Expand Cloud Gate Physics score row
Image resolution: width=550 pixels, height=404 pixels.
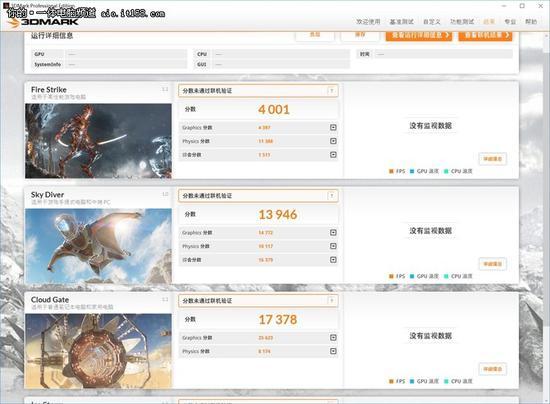pos(333,351)
